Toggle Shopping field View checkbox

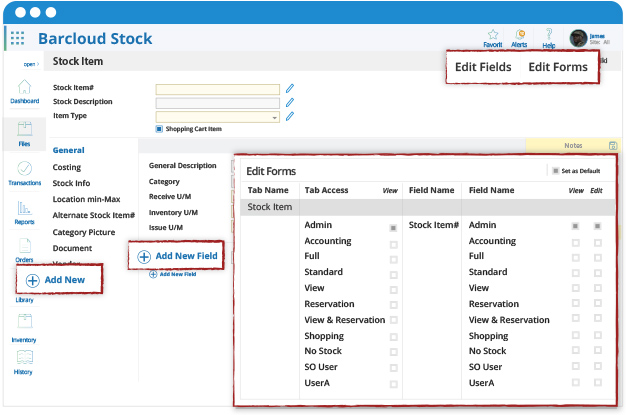[x=575, y=336]
